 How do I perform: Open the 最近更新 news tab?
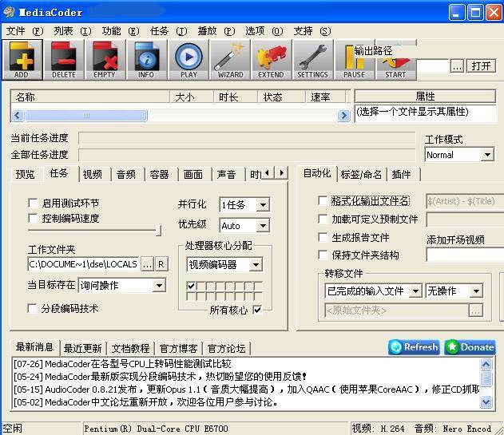(x=82, y=349)
